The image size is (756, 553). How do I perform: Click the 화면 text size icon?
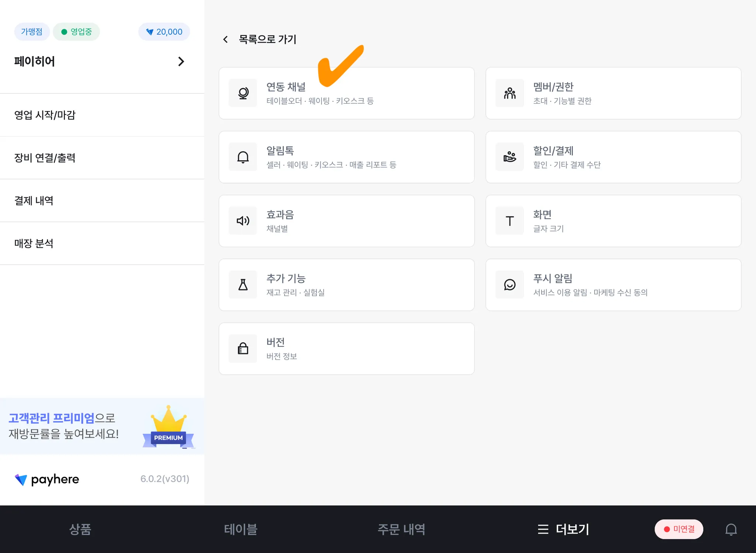[x=509, y=221]
